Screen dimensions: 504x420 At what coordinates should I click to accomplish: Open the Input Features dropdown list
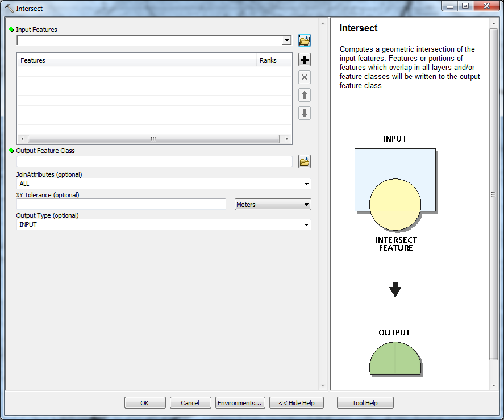click(x=287, y=41)
